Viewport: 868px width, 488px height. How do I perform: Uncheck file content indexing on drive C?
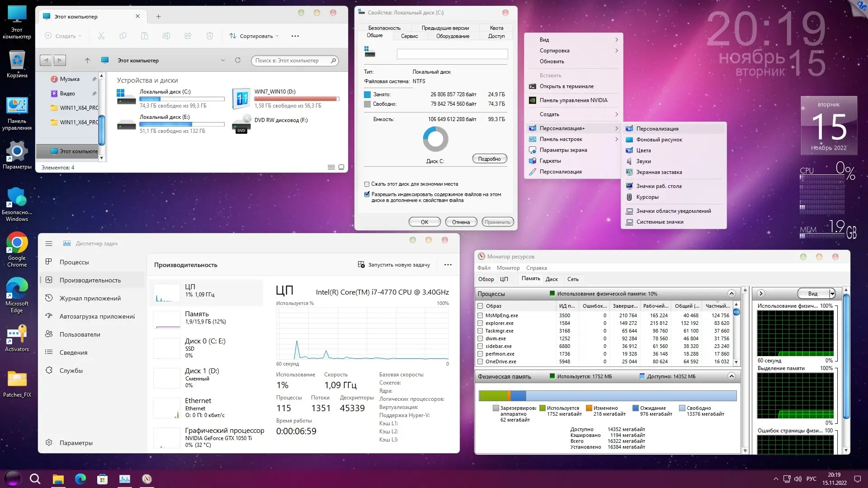(367, 194)
